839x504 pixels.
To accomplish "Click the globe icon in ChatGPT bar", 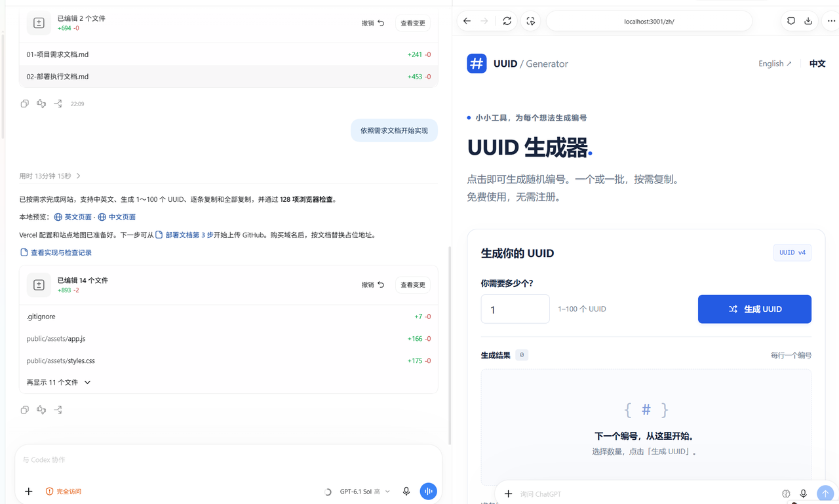I will (786, 494).
